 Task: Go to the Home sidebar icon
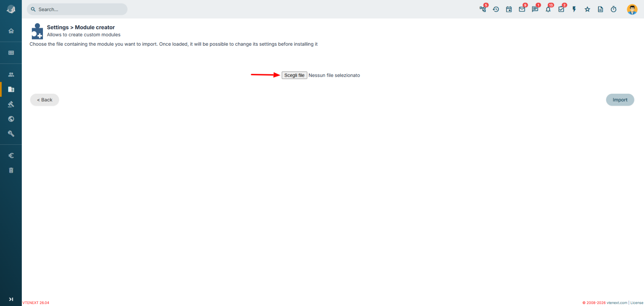click(11, 31)
